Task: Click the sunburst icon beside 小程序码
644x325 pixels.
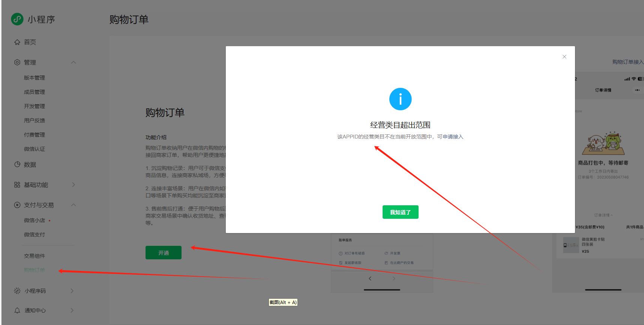Action: tap(17, 291)
